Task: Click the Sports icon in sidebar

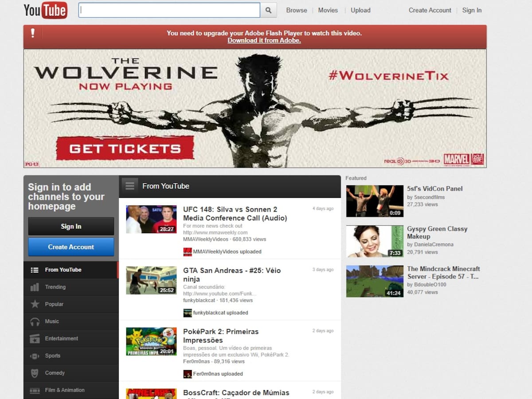Action: pyautogui.click(x=35, y=356)
